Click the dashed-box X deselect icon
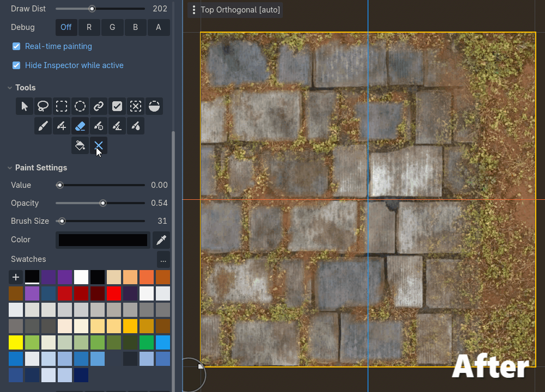The height and width of the screenshot is (392, 545). click(136, 106)
